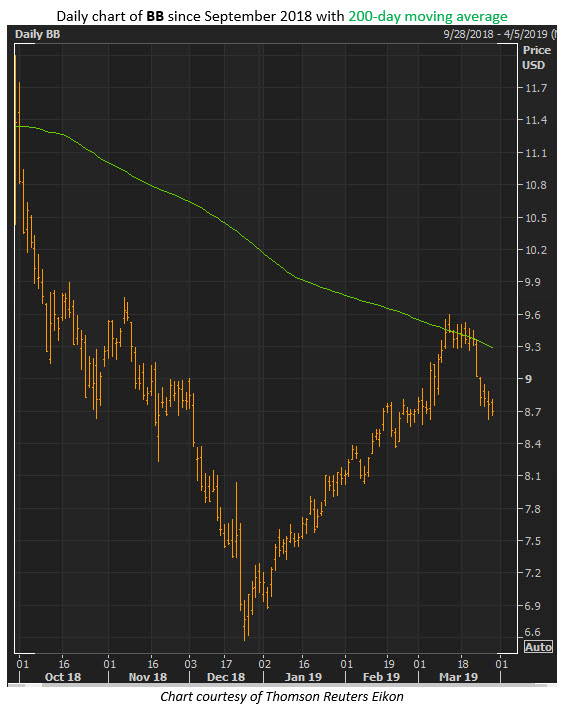
Task: Click the green moving average line's right end
Action: 492,347
